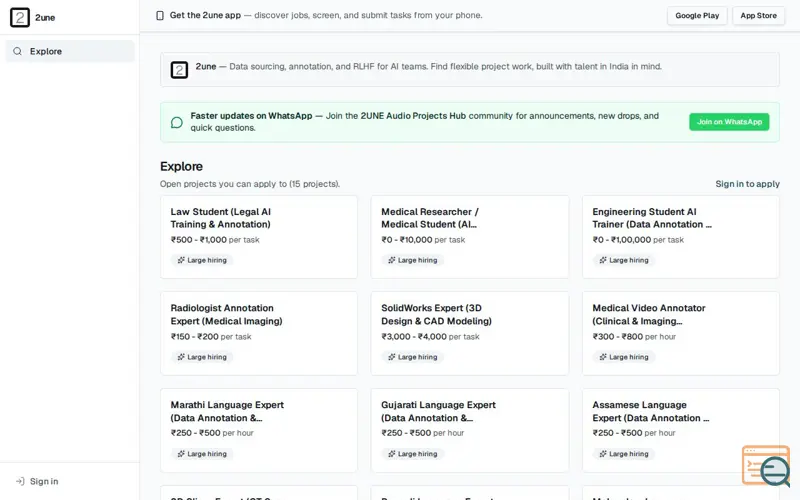The image size is (800, 500).
Task: Open the Gujarati Language Expert card
Action: coord(469,431)
